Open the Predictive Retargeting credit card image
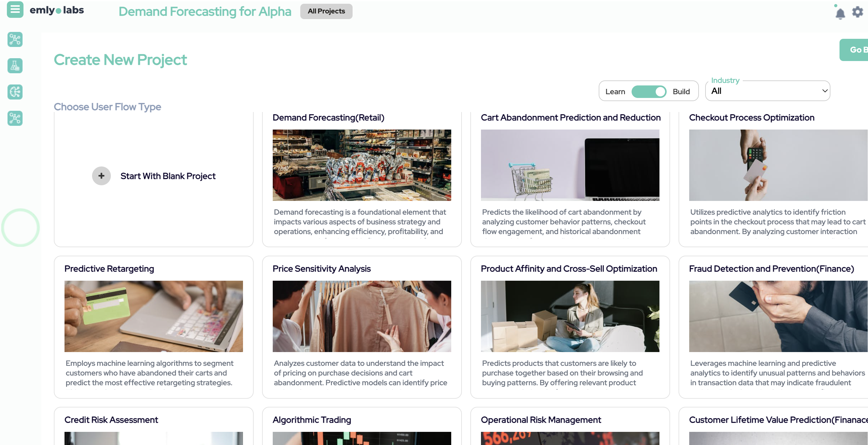 153,316
